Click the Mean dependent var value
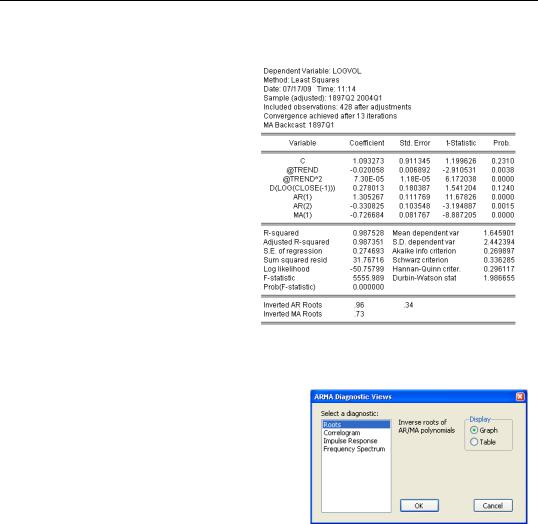This screenshot has width=538, height=524. click(499, 233)
